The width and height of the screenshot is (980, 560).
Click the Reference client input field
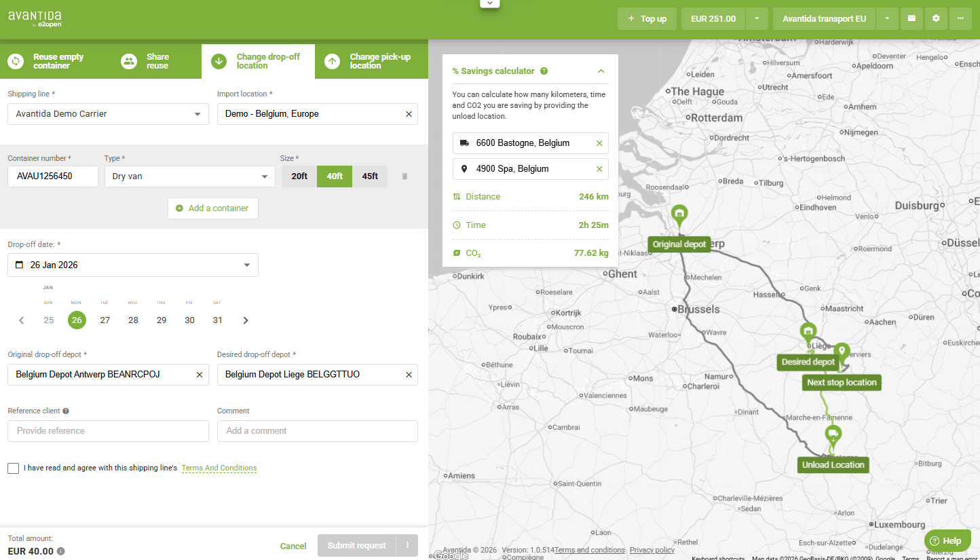tap(108, 431)
